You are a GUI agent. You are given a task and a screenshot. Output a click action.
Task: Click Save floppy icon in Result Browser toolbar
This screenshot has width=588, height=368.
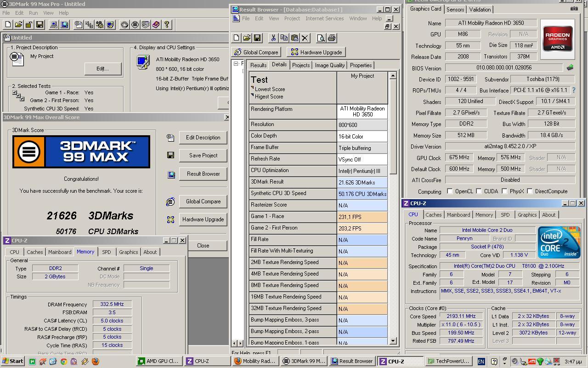[257, 38]
